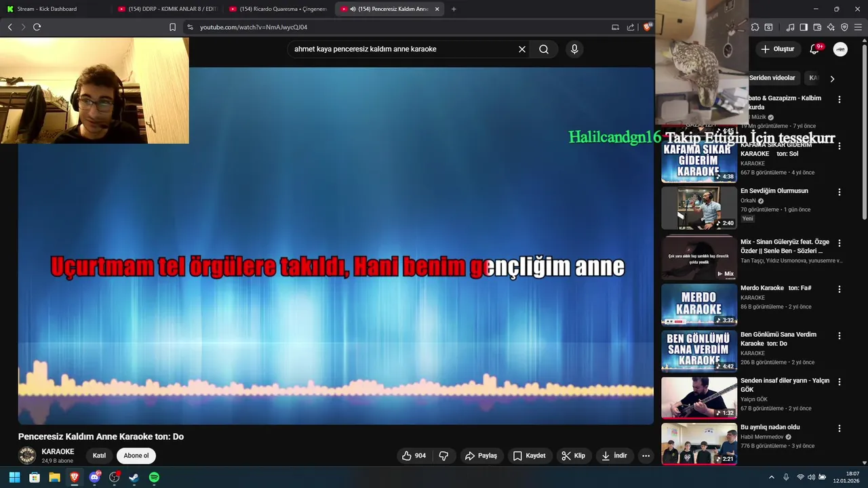The width and height of the screenshot is (868, 488).
Task: Open the KARAOKE channel name link
Action: click(58, 451)
